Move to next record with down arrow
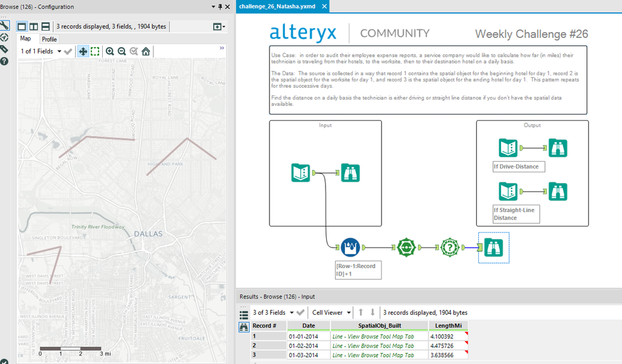This screenshot has height=364, width=622. point(372,312)
